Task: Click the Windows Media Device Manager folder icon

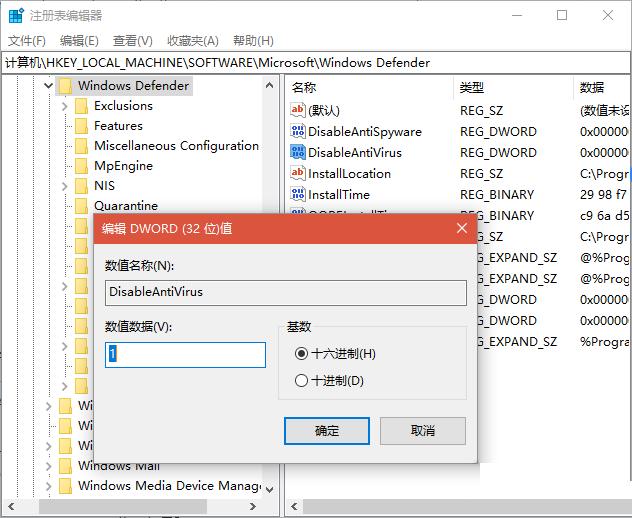Action: [x=65, y=486]
